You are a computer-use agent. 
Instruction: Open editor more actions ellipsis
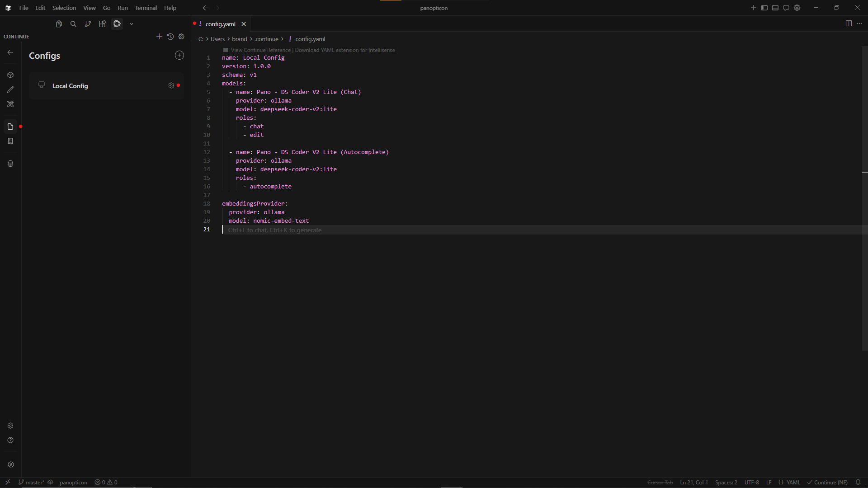click(x=859, y=23)
